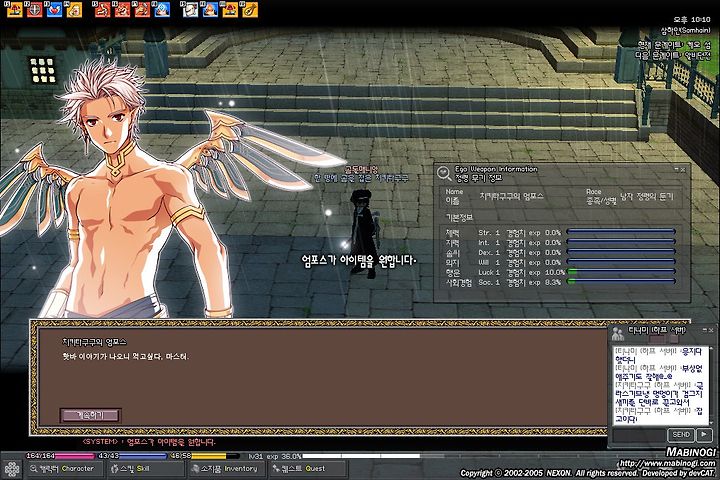Image resolution: width=720 pixels, height=480 pixels.
Task: Click the chat message input field
Action: coord(639,435)
